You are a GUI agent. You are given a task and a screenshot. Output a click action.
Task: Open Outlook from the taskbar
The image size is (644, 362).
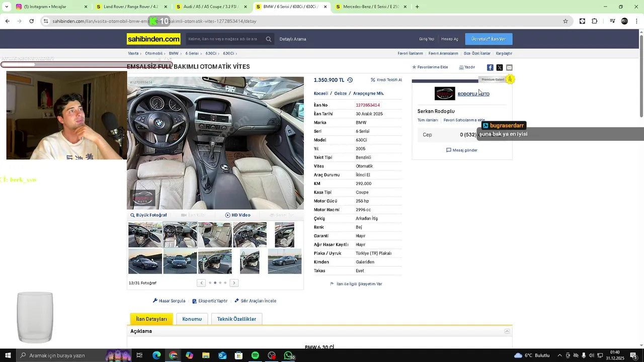tap(222, 355)
